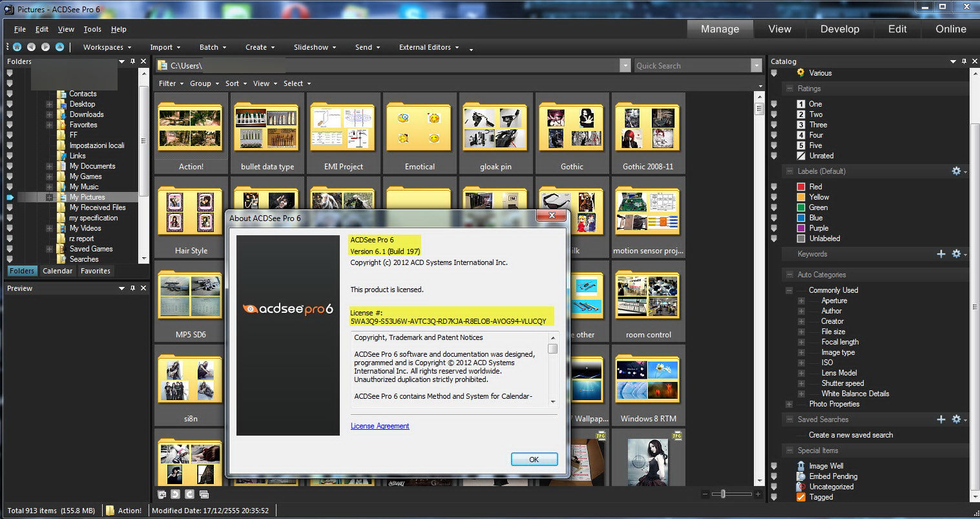Viewport: 980px width, 519px height.
Task: Click the compare images icon below thumbnails
Action: pyautogui.click(x=204, y=494)
